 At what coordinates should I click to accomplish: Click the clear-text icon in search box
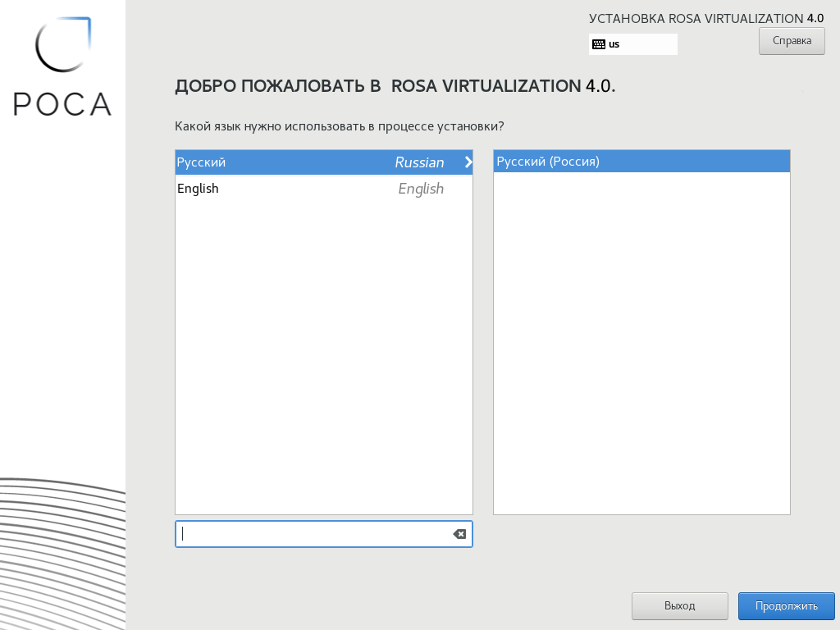(459, 534)
